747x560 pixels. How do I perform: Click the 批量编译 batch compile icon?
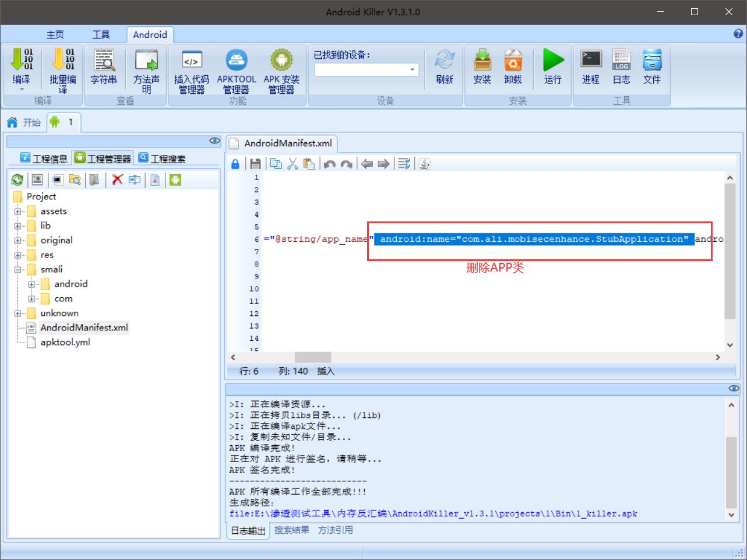(62, 59)
